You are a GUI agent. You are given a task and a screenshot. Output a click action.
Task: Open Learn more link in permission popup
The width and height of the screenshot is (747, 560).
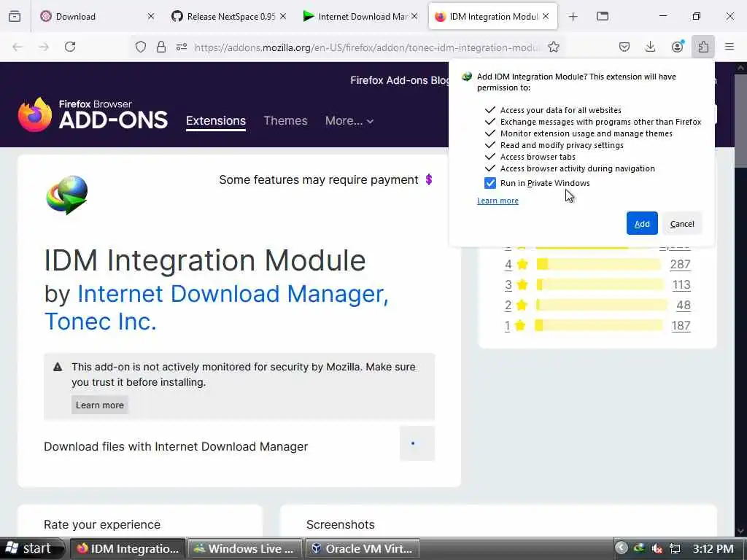click(498, 201)
